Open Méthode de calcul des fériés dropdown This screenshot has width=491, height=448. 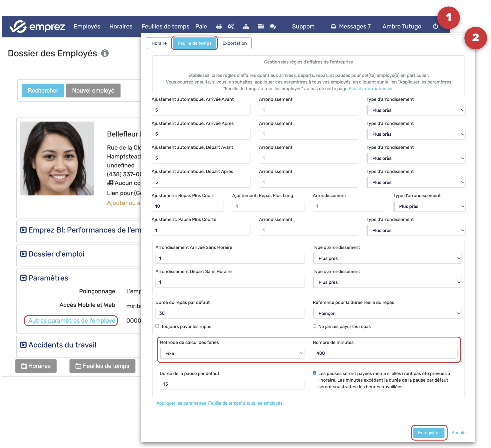(232, 353)
